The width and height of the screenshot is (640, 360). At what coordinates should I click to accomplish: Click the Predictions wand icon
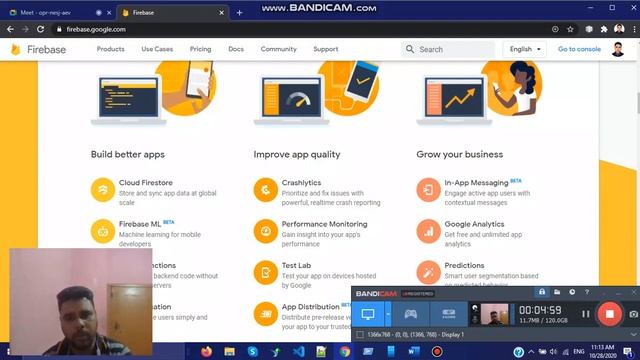428,273
